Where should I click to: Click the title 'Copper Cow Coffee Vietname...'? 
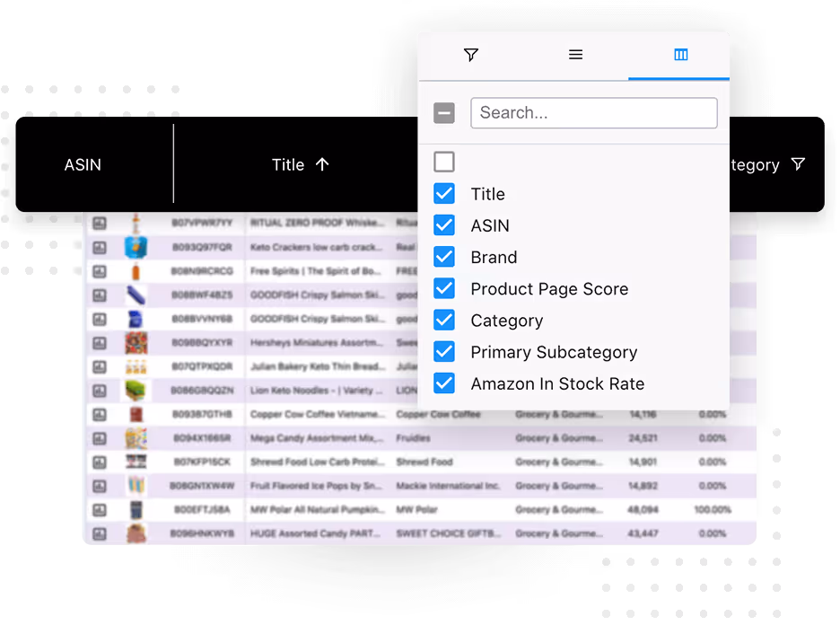(x=317, y=415)
